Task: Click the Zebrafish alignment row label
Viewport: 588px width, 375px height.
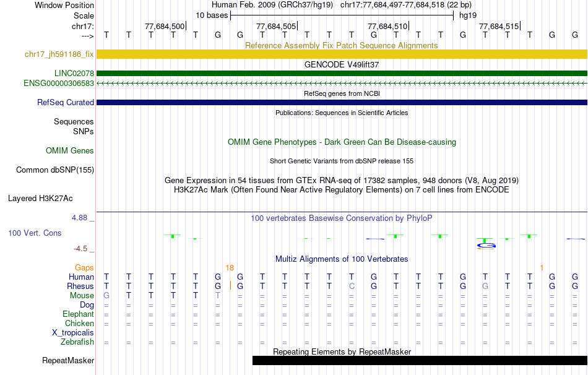Action: (77, 342)
